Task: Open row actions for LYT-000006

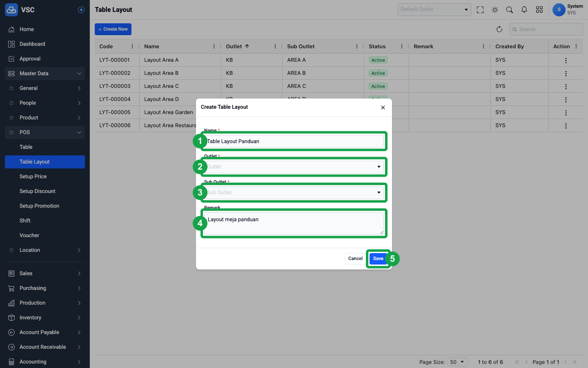Action: (566, 126)
